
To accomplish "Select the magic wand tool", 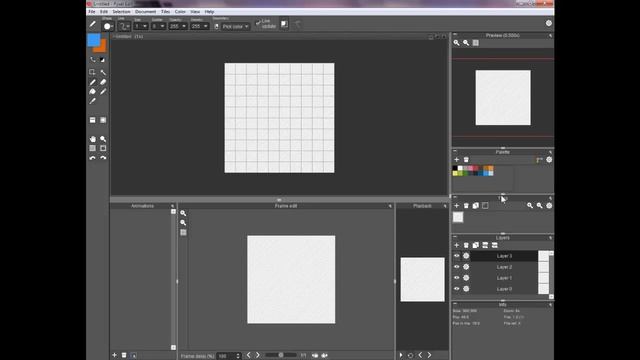I will pyautogui.click(x=103, y=72).
